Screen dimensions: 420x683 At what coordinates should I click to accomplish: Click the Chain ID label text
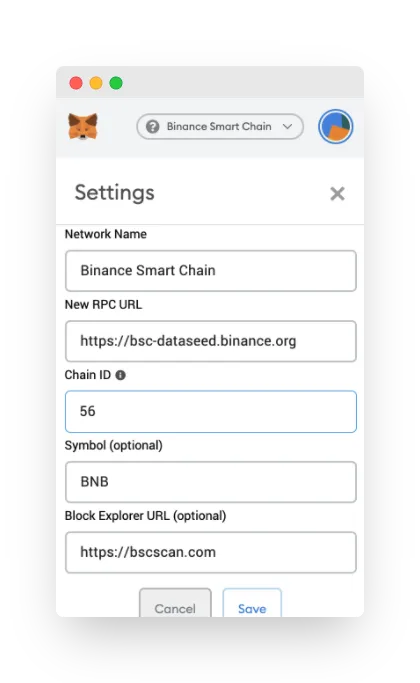coord(88,375)
